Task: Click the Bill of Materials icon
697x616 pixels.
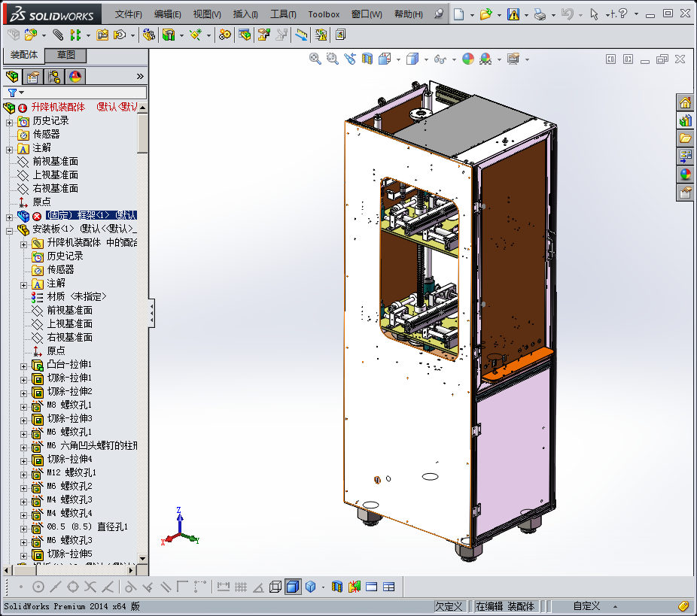Action: point(245,35)
